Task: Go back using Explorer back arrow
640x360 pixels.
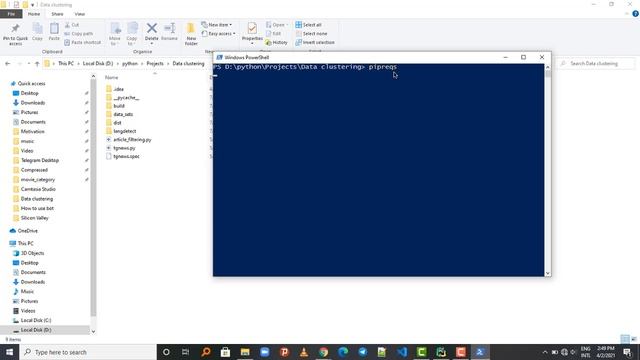Action: [x=7, y=64]
